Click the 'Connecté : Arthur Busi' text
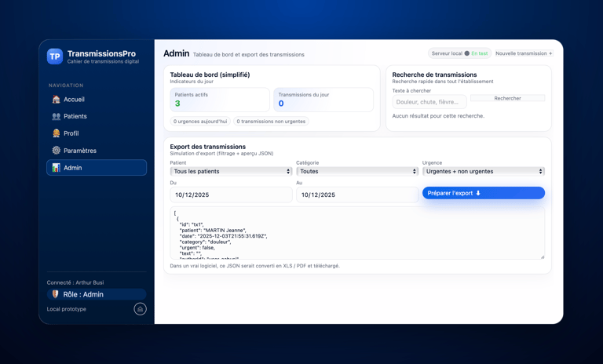 (75, 282)
